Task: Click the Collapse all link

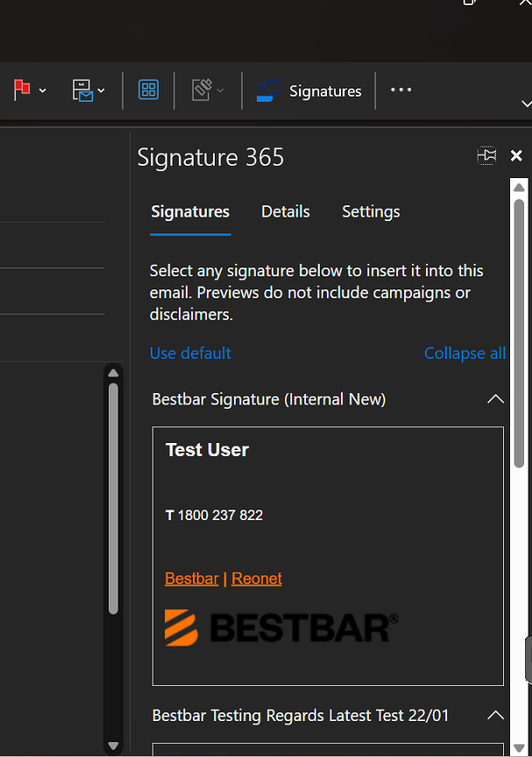Action: pos(465,354)
